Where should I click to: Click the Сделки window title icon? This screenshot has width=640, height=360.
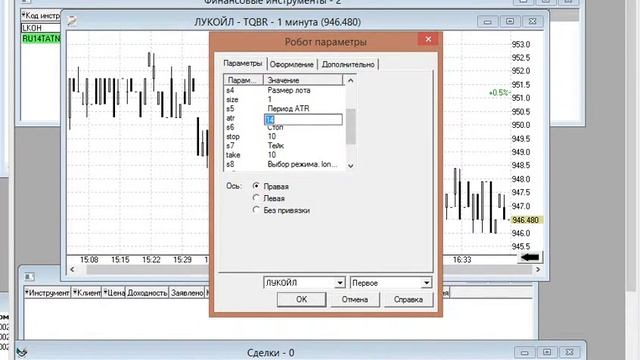click(x=22, y=352)
